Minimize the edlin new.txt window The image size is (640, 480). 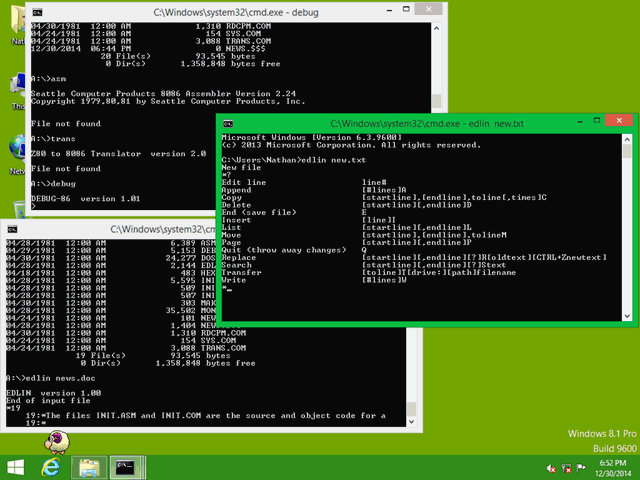[580, 122]
